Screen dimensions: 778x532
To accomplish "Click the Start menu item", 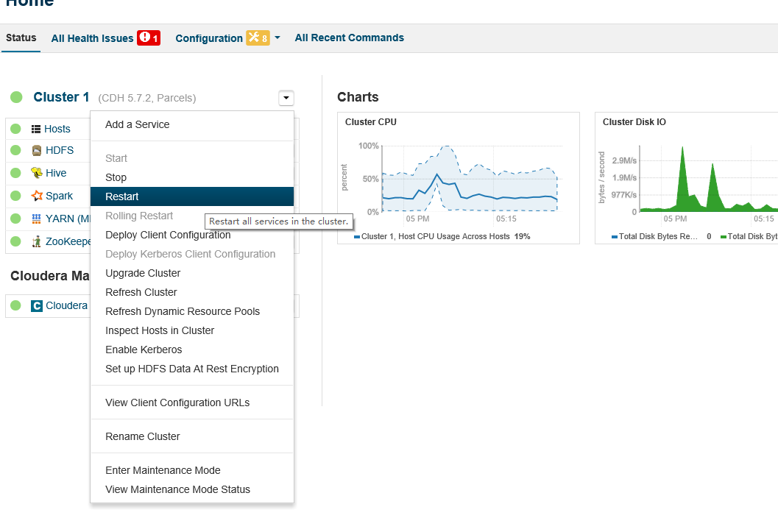I will point(192,158).
